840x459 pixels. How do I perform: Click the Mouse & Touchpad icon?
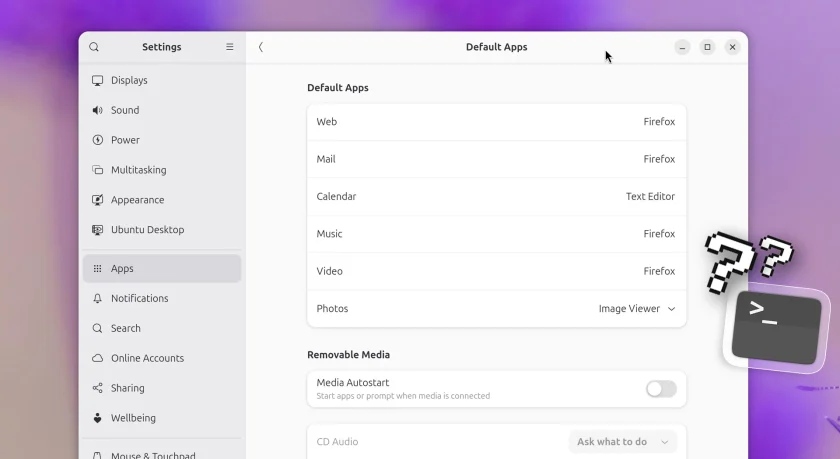[x=98, y=455]
